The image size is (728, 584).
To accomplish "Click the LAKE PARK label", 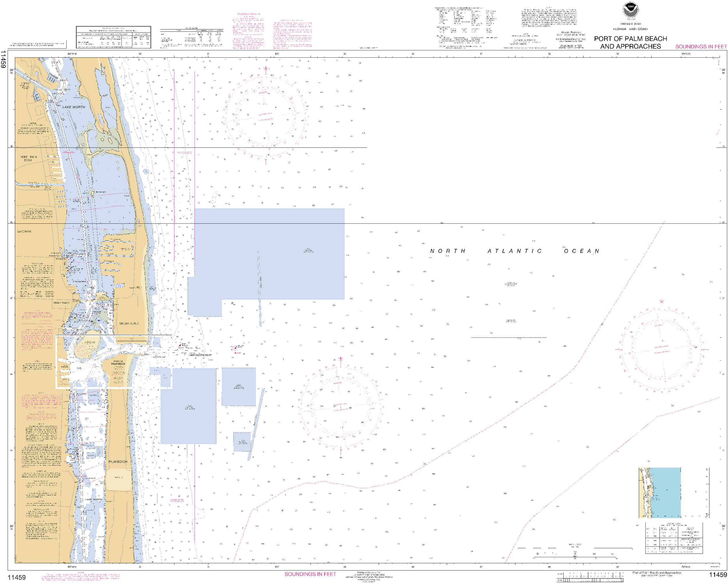I will pyautogui.click(x=24, y=231).
